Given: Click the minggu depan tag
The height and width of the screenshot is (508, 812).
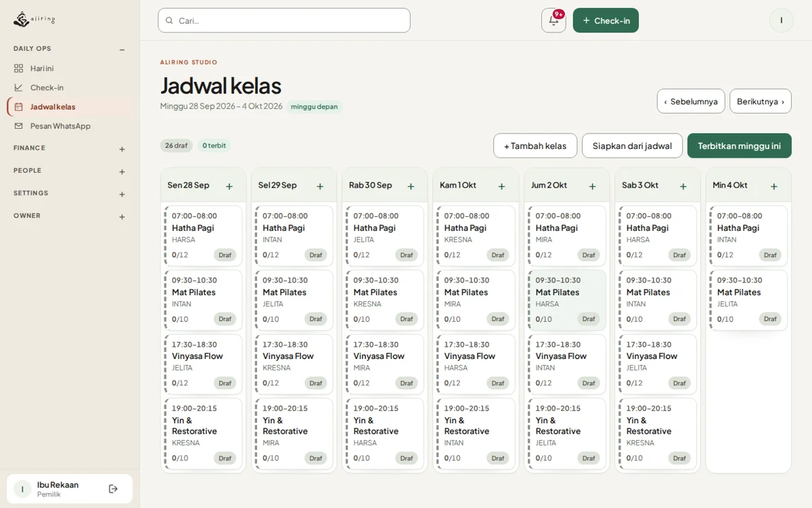Looking at the screenshot, I should [314, 106].
